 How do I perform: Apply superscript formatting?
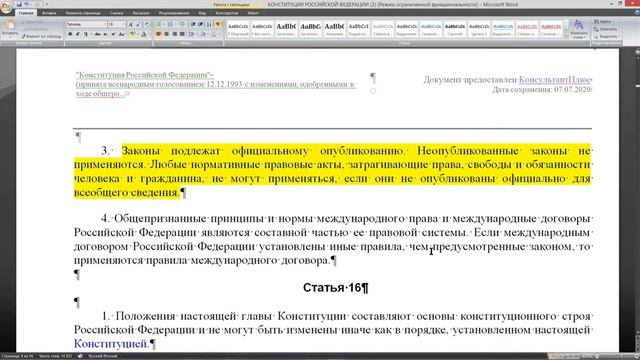point(113,34)
